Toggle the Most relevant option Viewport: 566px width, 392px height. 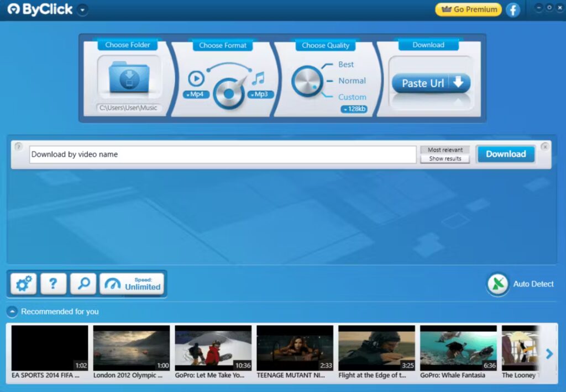(x=444, y=150)
